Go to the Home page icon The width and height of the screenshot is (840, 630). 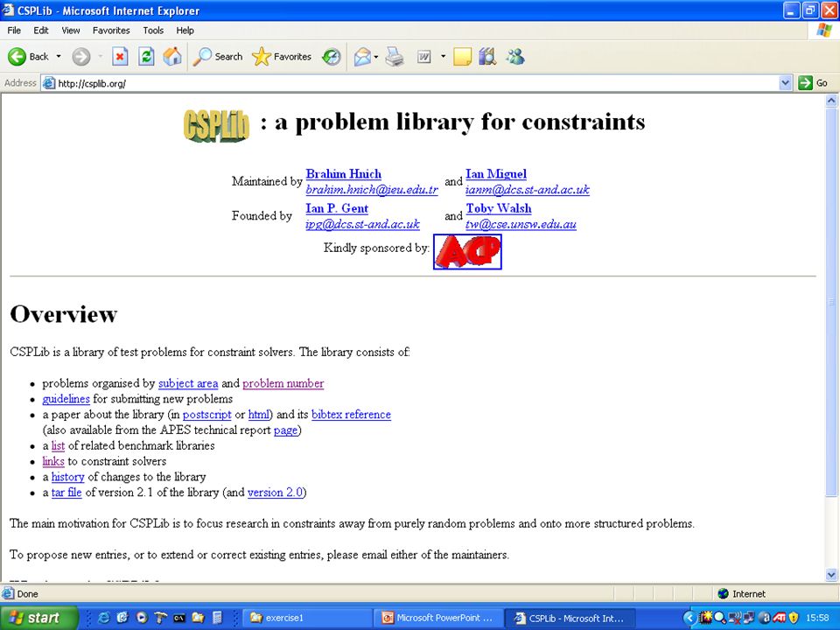(x=172, y=56)
